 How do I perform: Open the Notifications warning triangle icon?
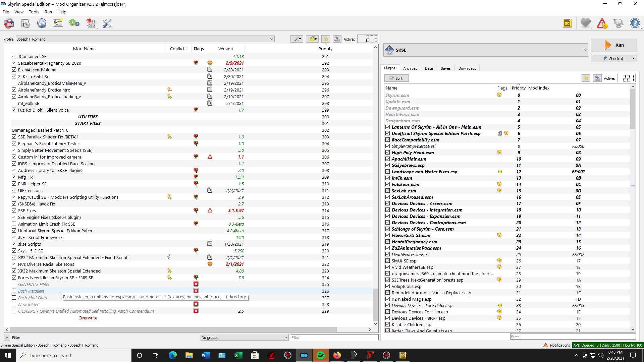tap(602, 23)
